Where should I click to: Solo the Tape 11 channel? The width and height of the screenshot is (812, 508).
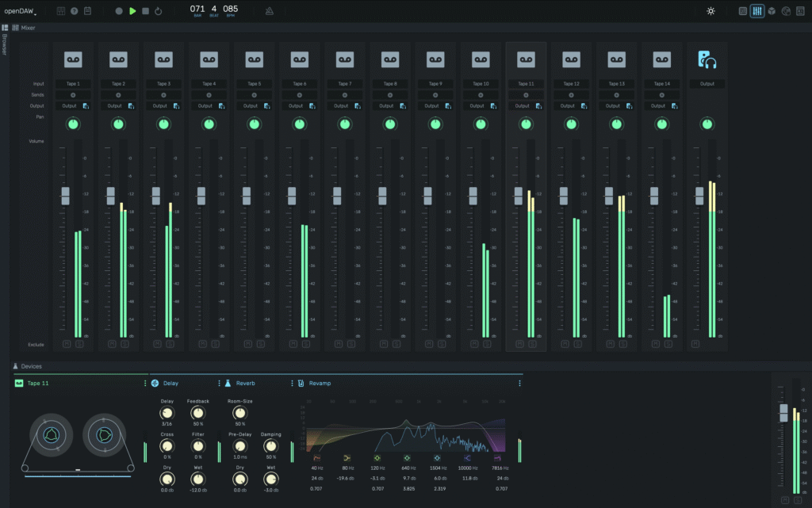532,344
